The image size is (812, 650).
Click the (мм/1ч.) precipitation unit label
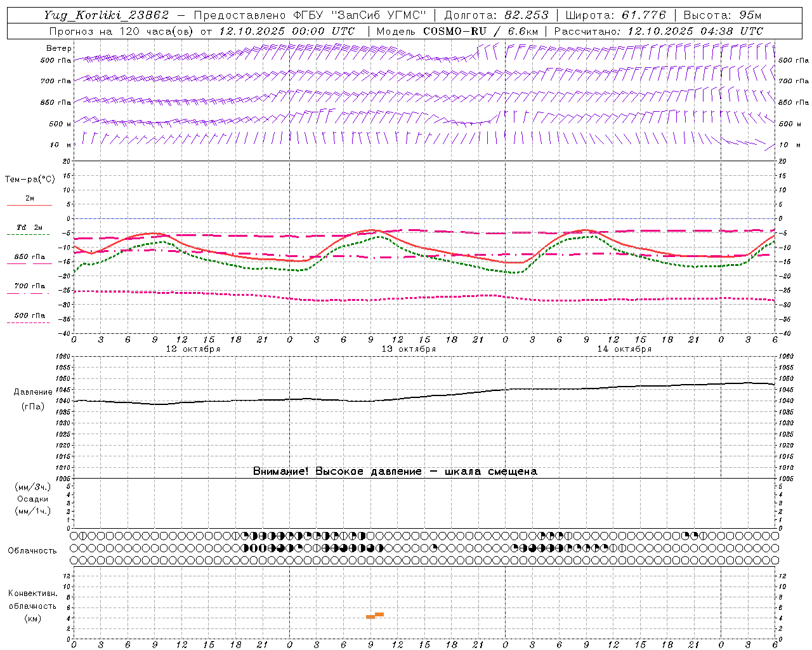(33, 511)
